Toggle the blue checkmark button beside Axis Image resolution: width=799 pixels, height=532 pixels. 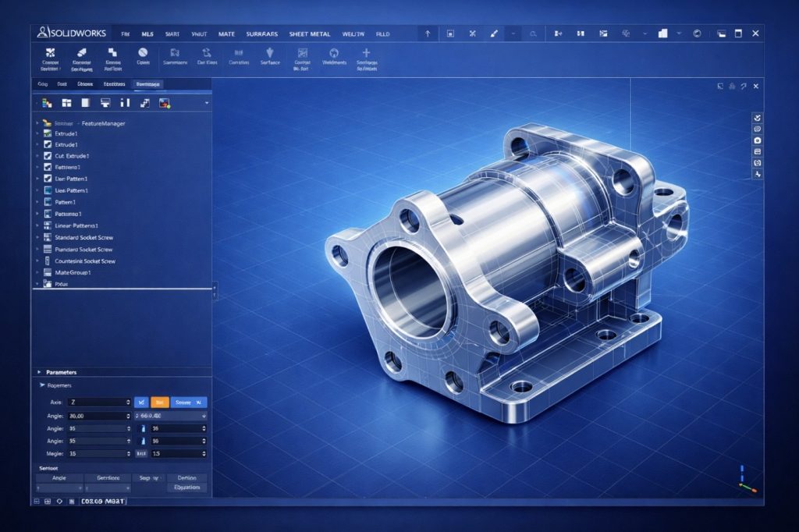click(141, 402)
